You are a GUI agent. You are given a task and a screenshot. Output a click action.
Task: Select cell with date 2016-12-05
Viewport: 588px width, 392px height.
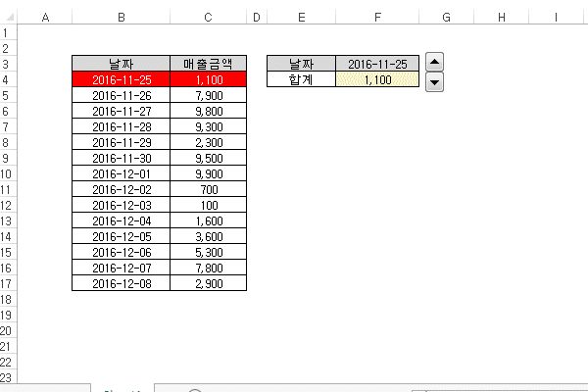[x=122, y=237]
